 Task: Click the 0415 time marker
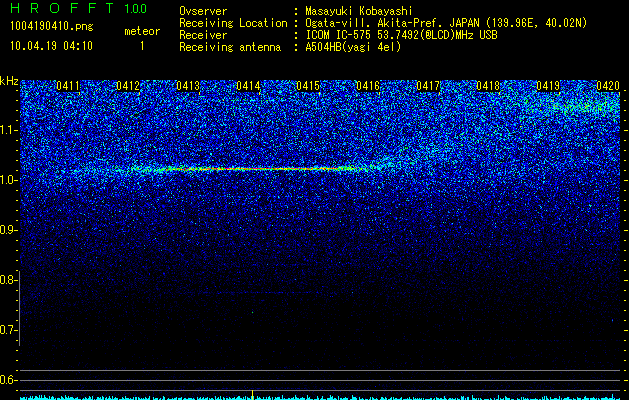pyautogui.click(x=308, y=85)
